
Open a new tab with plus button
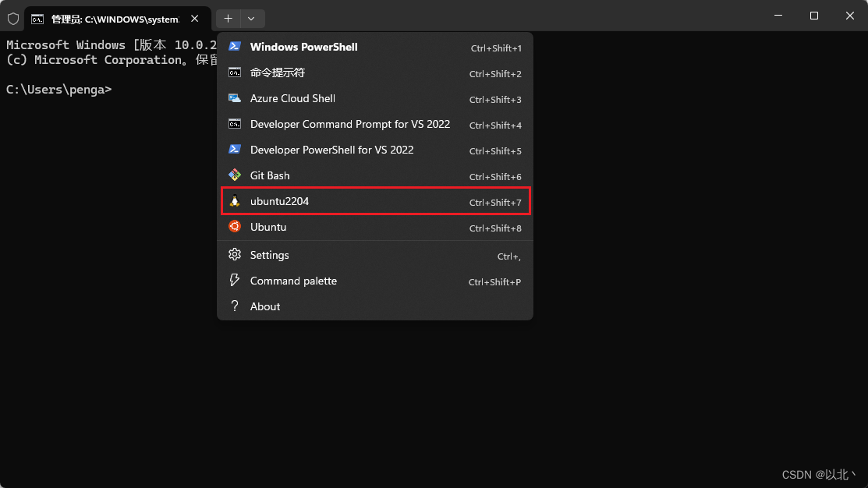(228, 19)
